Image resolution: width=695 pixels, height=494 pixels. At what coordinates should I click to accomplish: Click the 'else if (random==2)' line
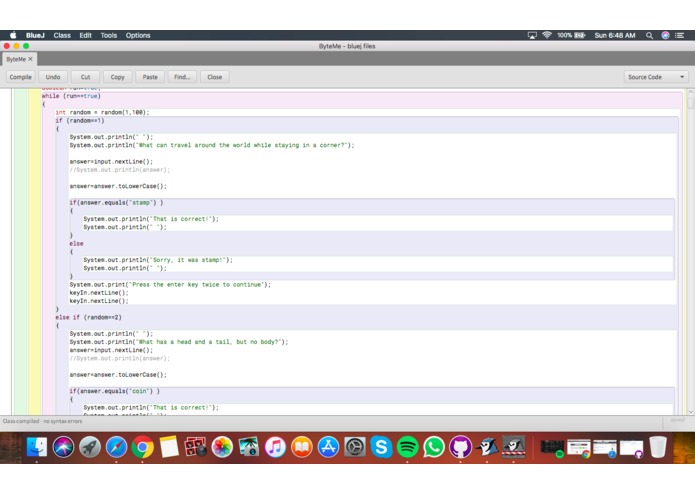[x=88, y=317]
